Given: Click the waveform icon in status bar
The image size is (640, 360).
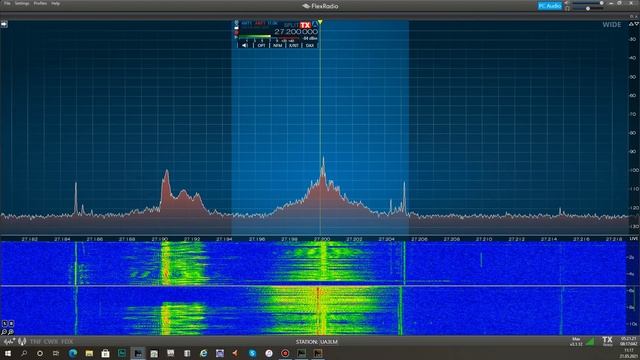Looking at the screenshot, I should (9, 342).
